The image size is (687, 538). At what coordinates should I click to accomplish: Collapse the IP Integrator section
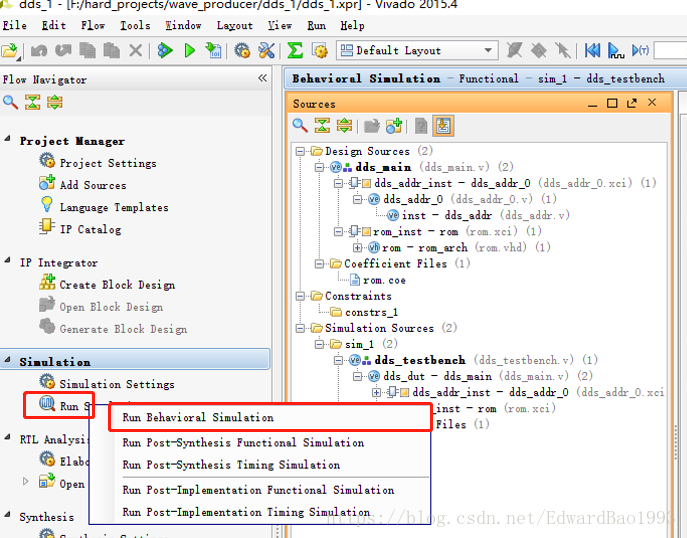coord(7,260)
